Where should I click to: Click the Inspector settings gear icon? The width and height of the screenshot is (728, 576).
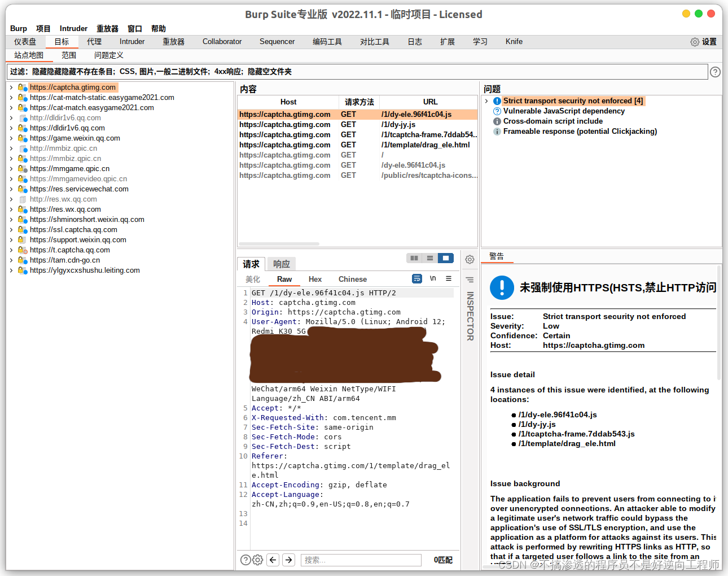click(x=470, y=260)
